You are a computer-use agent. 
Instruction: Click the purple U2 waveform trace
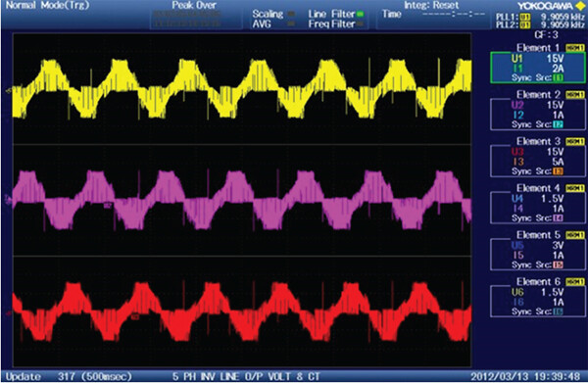coord(242,200)
